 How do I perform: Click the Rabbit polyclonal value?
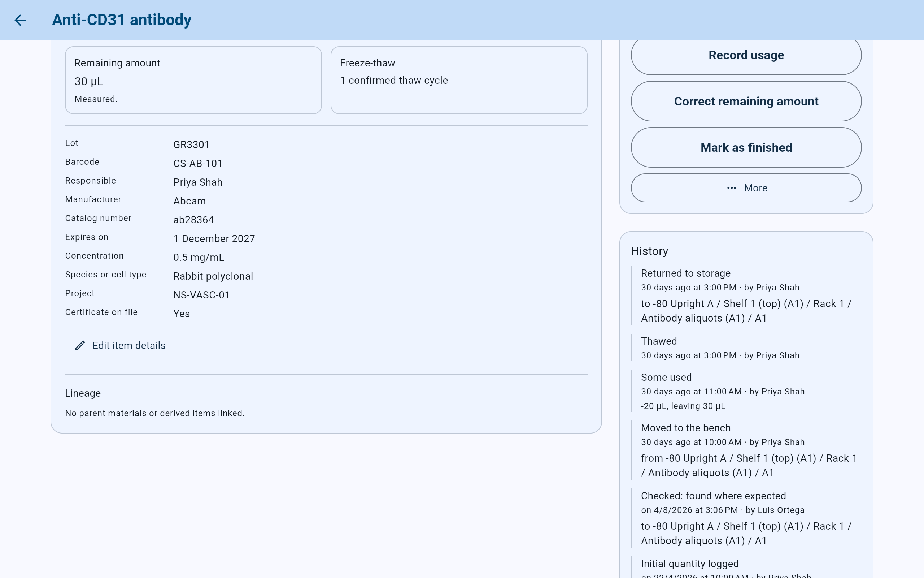point(213,276)
